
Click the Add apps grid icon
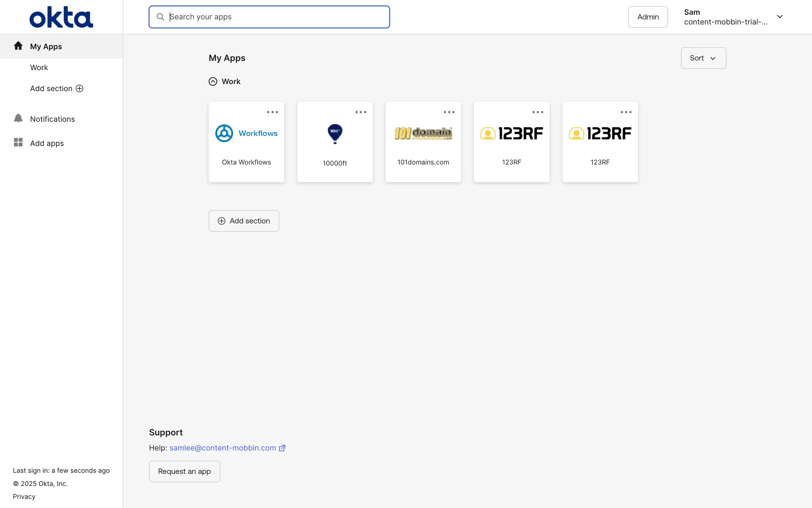pos(18,143)
